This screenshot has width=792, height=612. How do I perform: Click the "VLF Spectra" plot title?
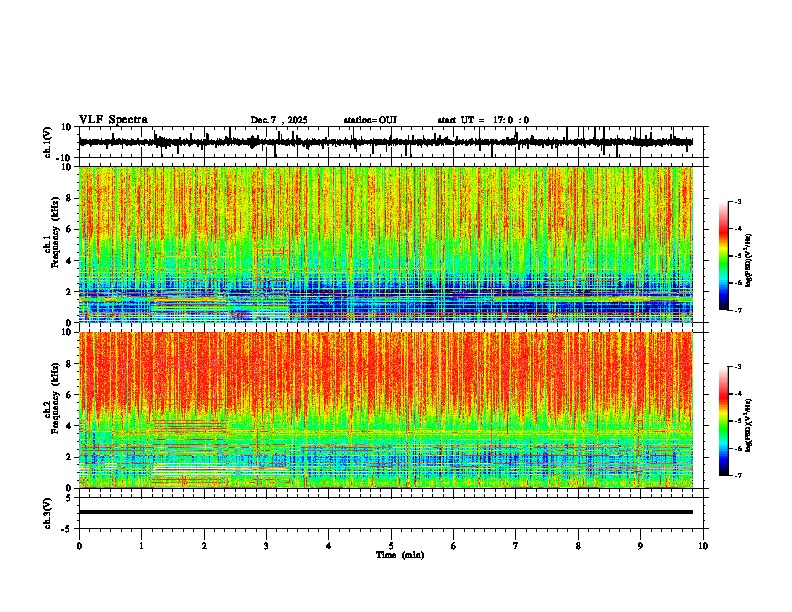[113, 119]
